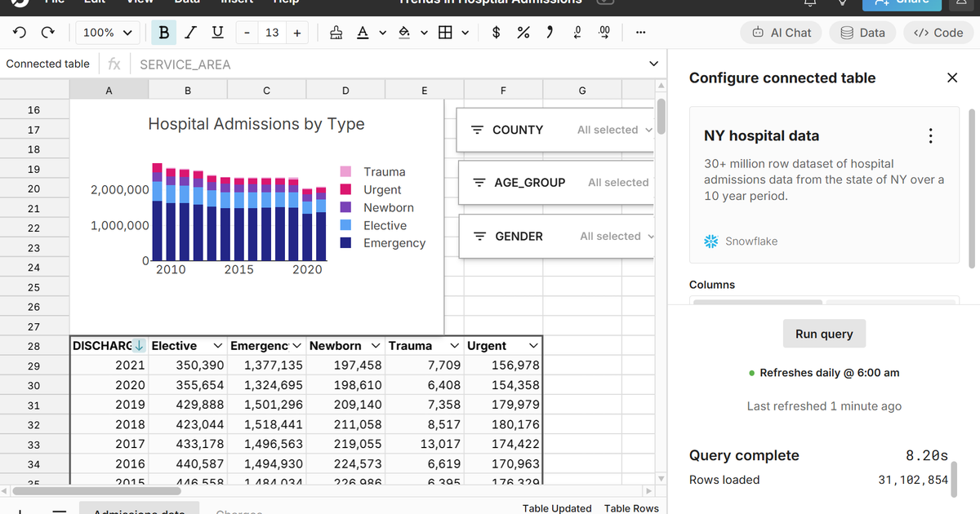The width and height of the screenshot is (980, 514).
Task: Close the Configure connected table panel
Action: click(952, 78)
